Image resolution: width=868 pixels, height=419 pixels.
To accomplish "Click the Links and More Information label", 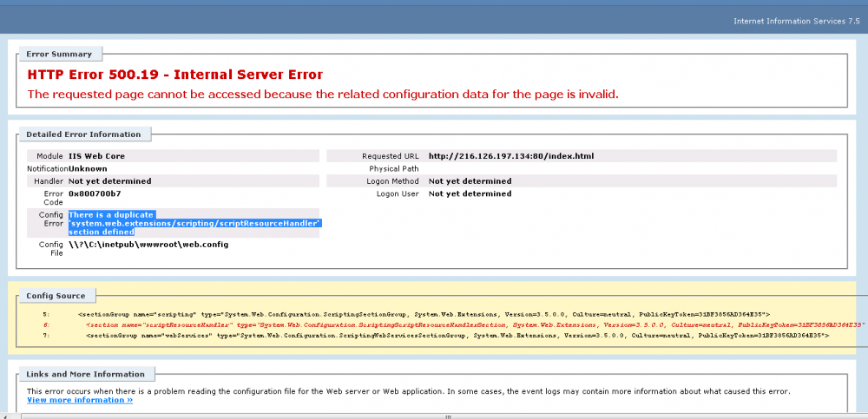I will click(86, 374).
